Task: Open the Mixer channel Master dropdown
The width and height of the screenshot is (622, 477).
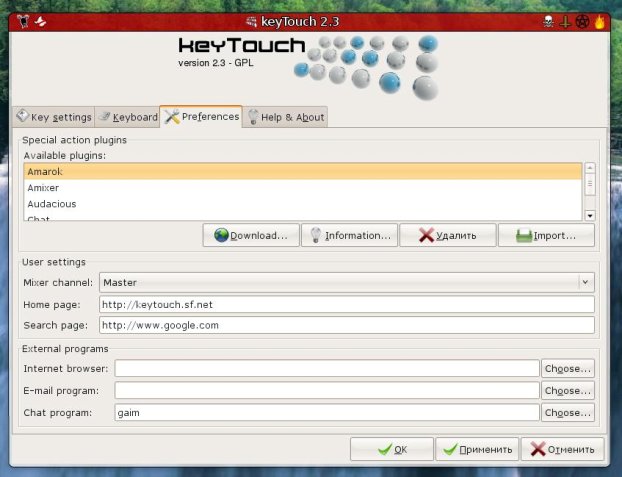Action: tap(347, 283)
